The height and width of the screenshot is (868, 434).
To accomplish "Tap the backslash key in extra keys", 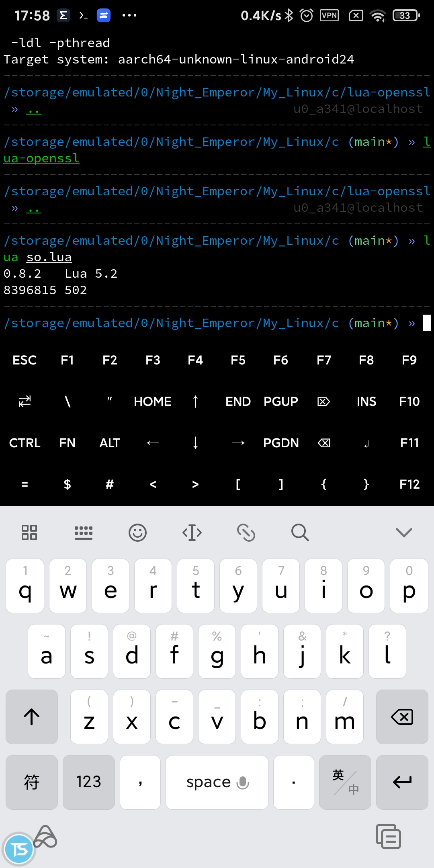I will tap(67, 401).
